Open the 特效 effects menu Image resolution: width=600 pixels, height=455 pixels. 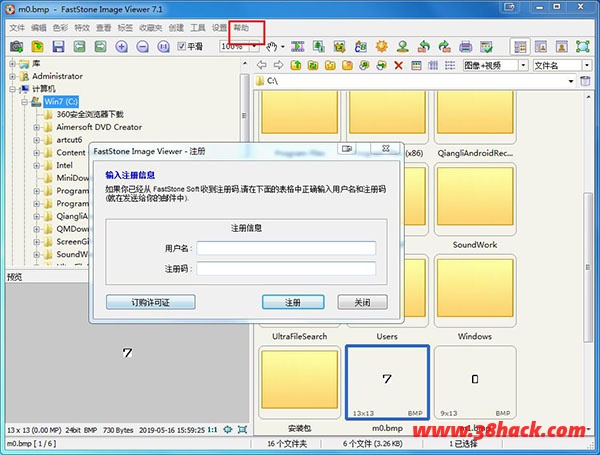click(x=82, y=28)
